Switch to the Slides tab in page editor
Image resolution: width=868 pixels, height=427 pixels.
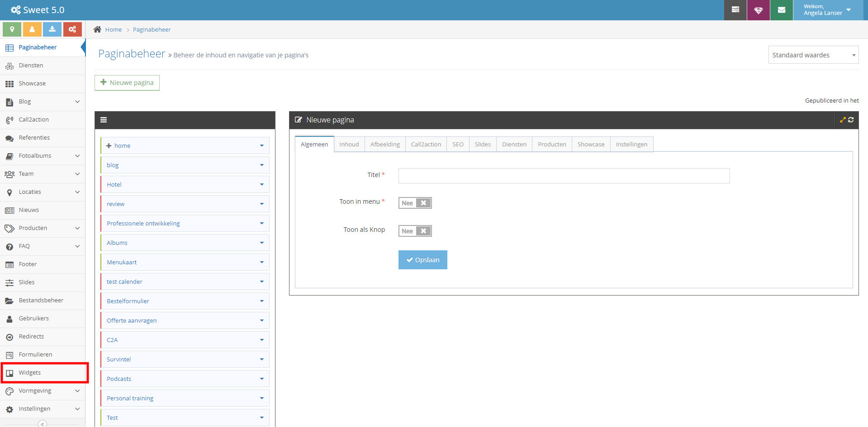click(483, 145)
